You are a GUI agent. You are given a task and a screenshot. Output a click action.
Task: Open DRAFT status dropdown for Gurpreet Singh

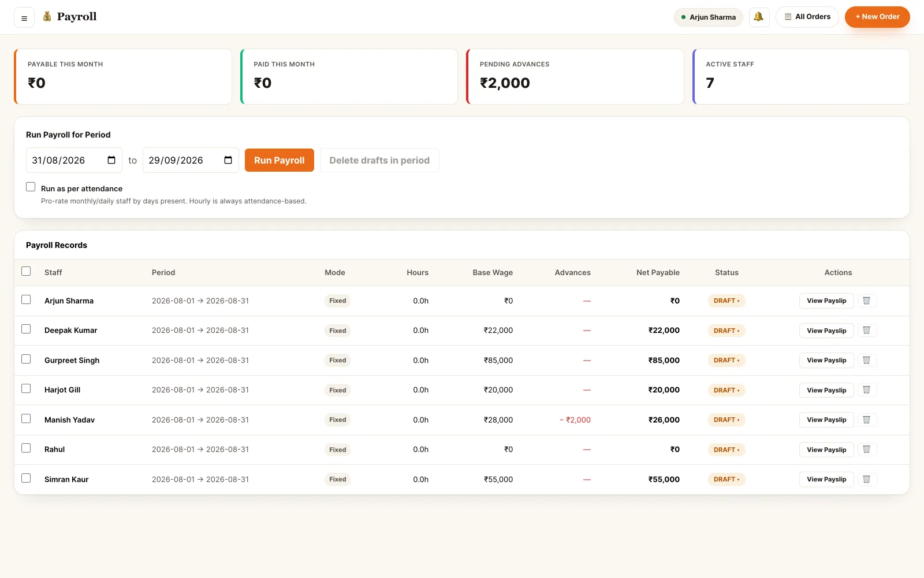[726, 360]
